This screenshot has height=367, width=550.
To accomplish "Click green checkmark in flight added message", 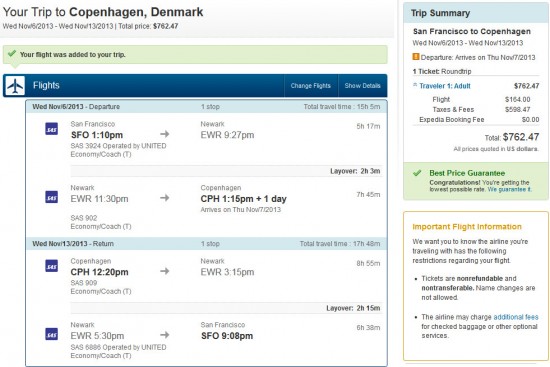I will [12, 53].
